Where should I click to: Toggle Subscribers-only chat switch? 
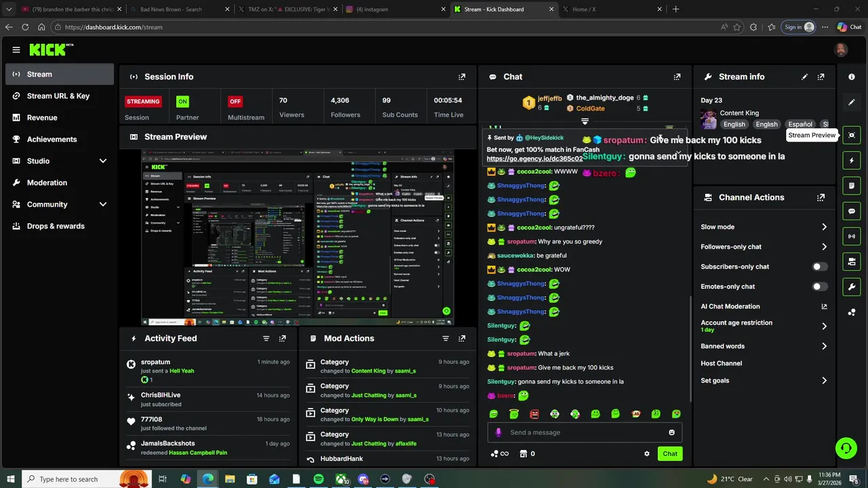820,266
